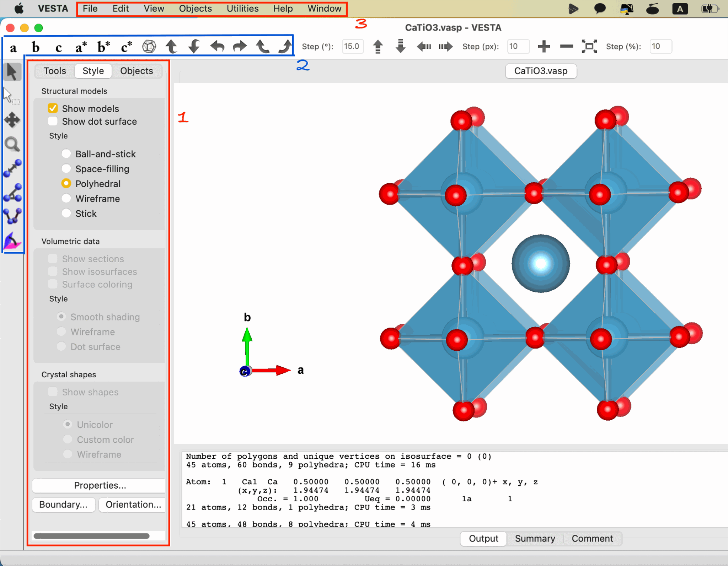Activate the Magnify tool

pos(12,145)
